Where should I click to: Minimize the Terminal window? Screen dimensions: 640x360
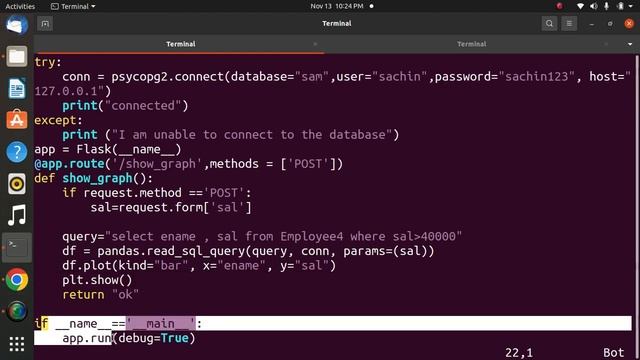pos(591,24)
